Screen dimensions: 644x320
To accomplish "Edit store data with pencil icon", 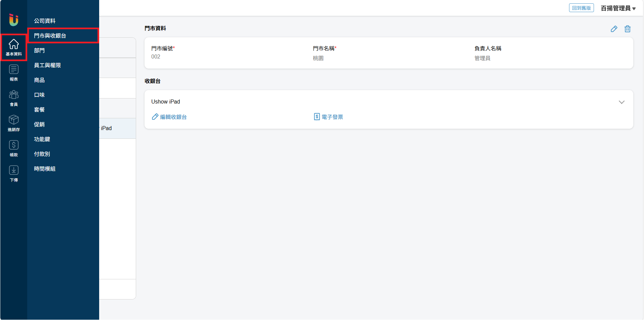I will 614,29.
